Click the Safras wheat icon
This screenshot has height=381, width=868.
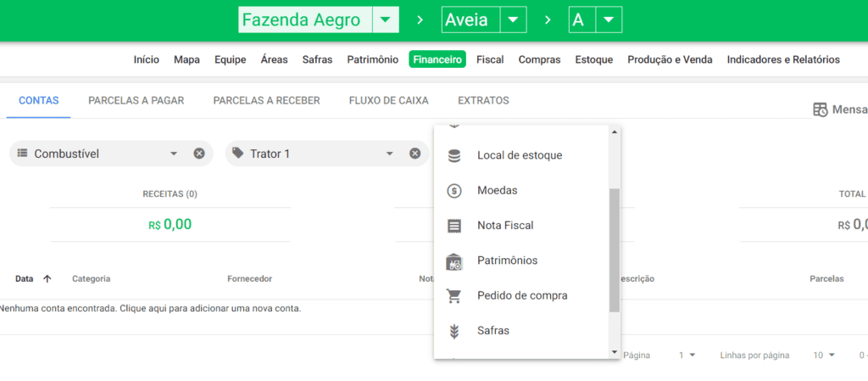(x=454, y=331)
